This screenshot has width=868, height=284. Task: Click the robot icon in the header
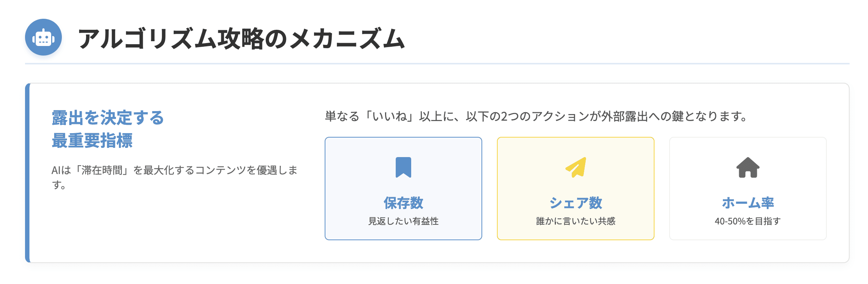tap(43, 38)
